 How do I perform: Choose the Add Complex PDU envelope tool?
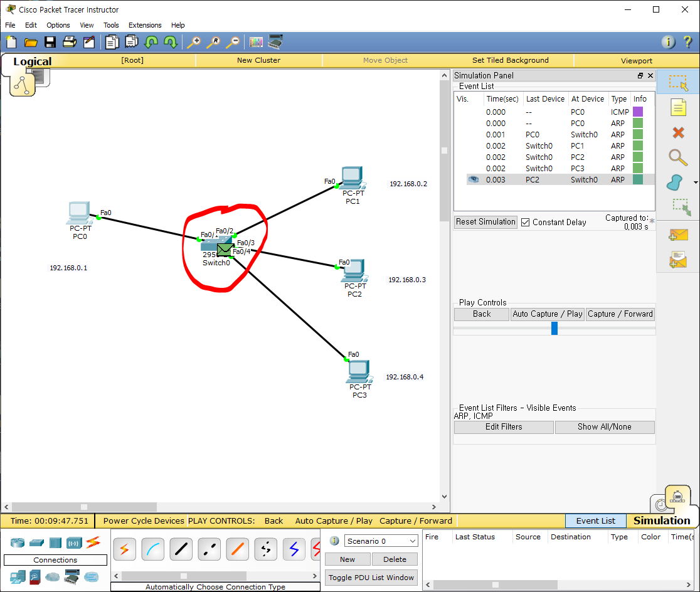pyautogui.click(x=678, y=260)
